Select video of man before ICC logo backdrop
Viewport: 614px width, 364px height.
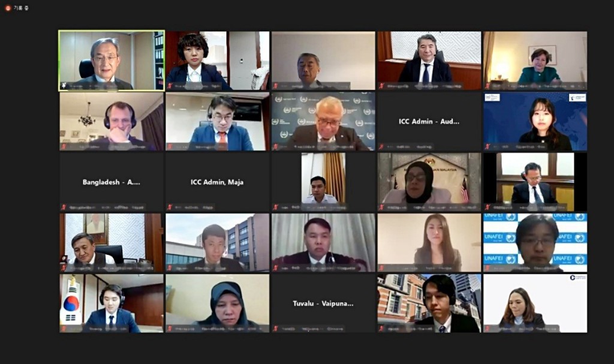click(323, 122)
